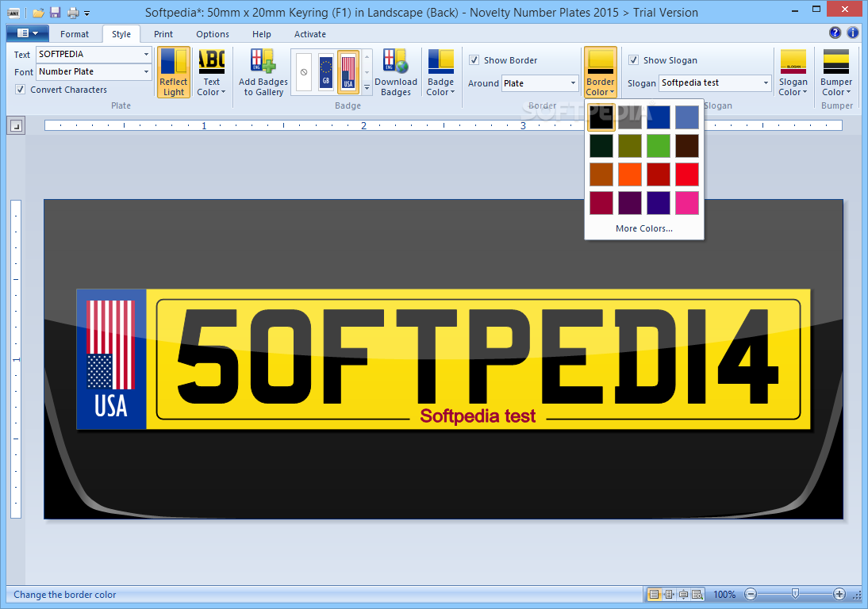868x609 pixels.
Task: Select the GB badge thumbnail
Action: pos(326,72)
